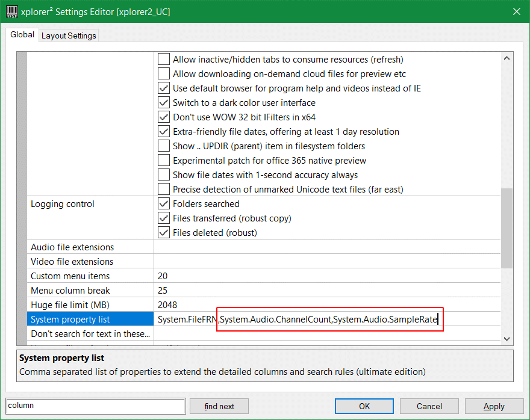Select Custom menu items row
Viewport: 530px width, 420px height.
click(x=90, y=276)
